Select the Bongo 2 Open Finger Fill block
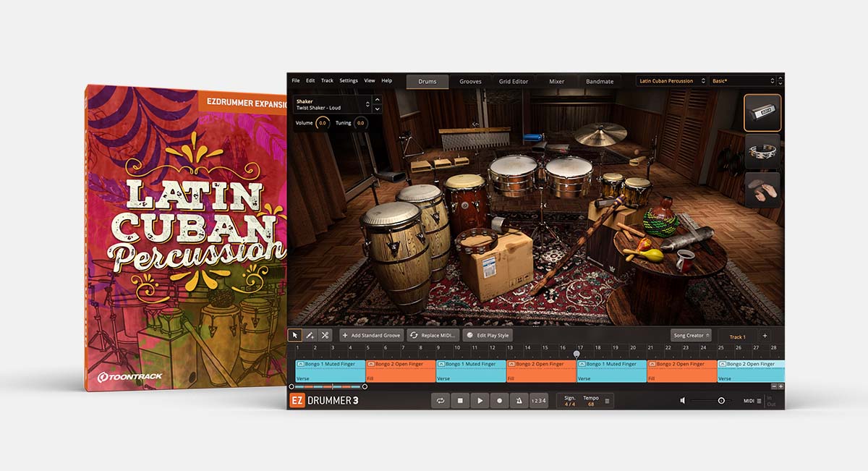Viewport: 868px width, 471px height. coord(401,373)
